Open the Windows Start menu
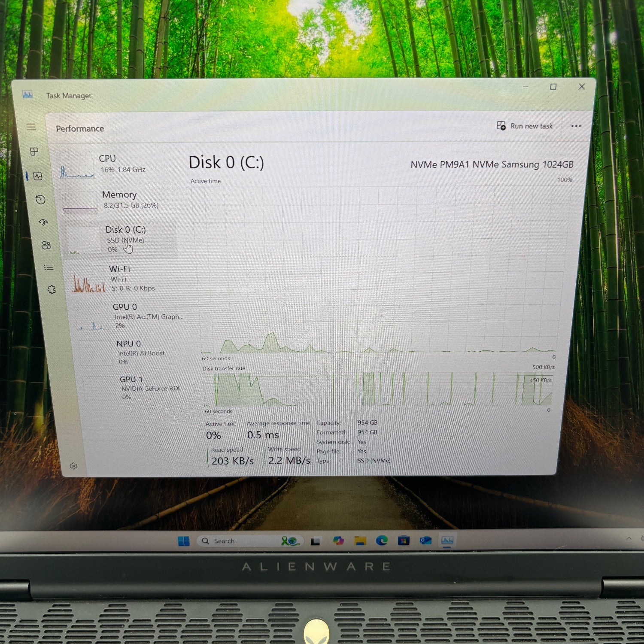 pos(185,541)
